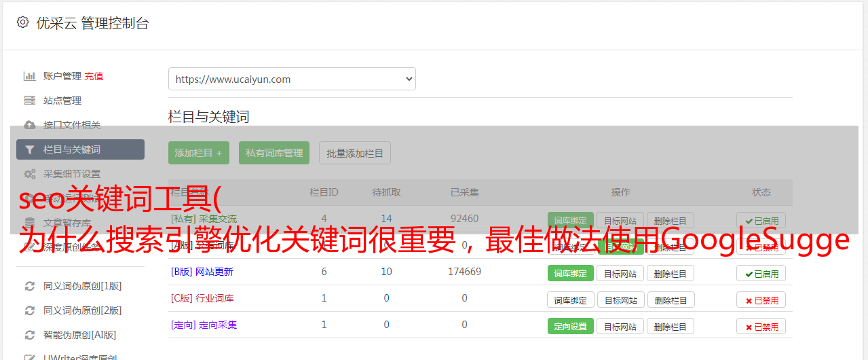Click 批量添加栏目 button
The image size is (868, 360).
pyautogui.click(x=355, y=153)
